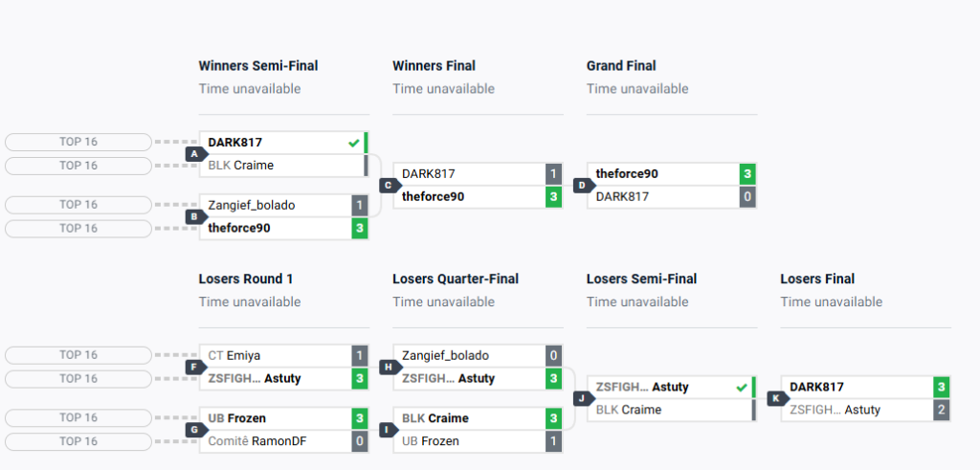Click green checkmark beside DARK817 in Winners Semi-Final
The width and height of the screenshot is (980, 470).
(354, 142)
